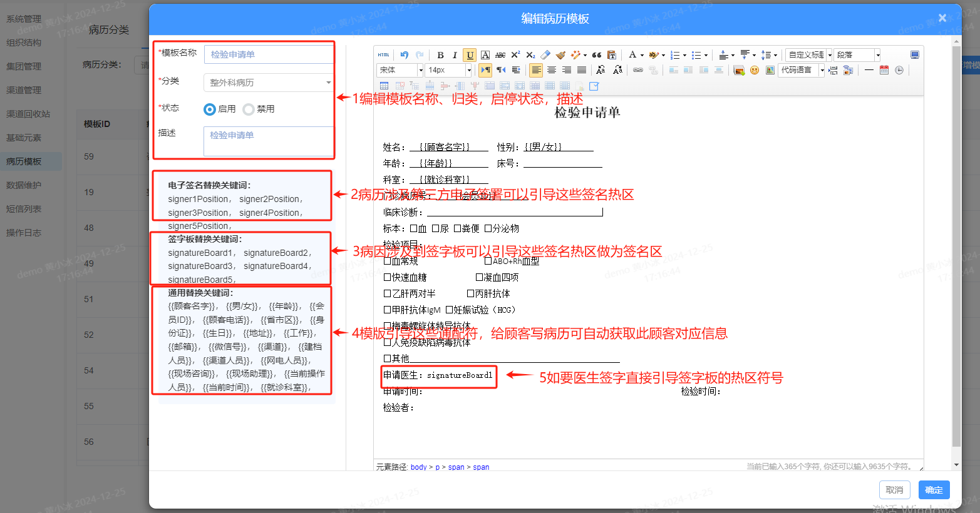
Task: Center-align the text
Action: click(552, 70)
